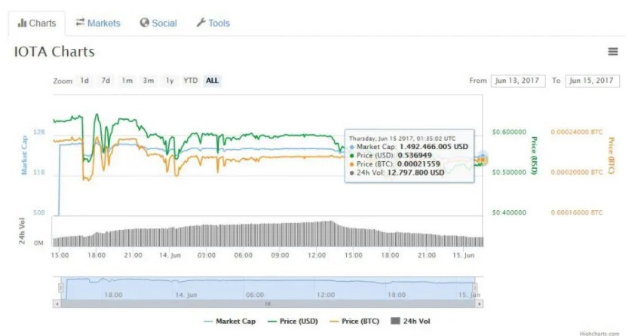Set zoom to 7d

point(106,81)
